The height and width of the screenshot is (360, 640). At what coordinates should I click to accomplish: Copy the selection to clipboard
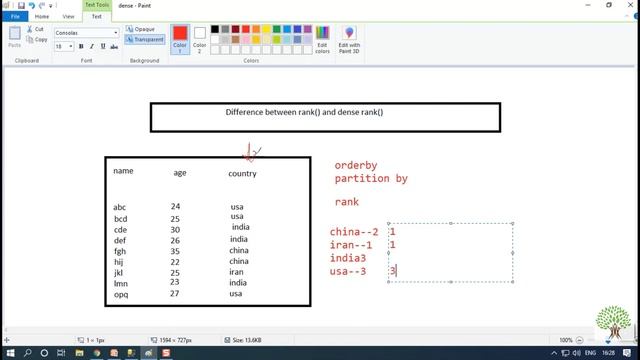click(x=37, y=40)
